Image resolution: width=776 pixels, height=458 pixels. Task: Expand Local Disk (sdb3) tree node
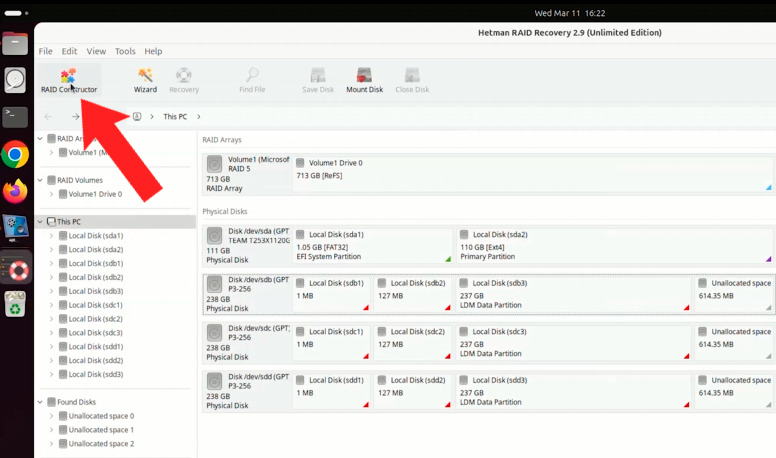click(51, 291)
